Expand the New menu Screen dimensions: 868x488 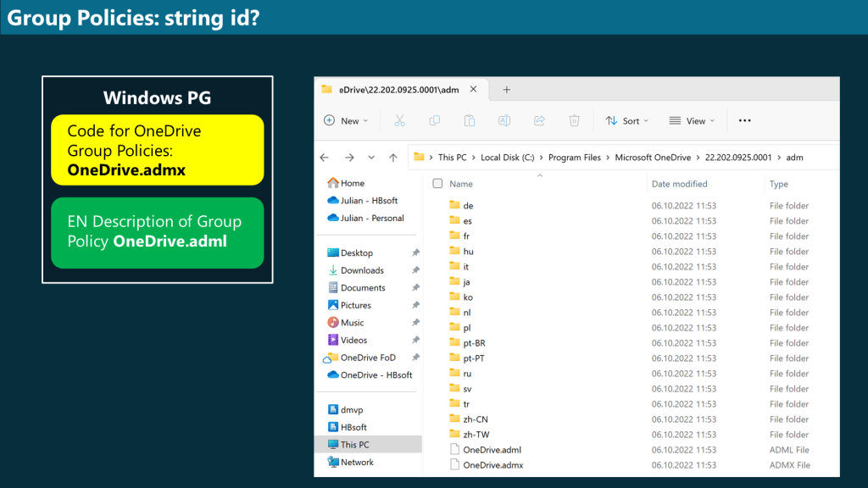346,121
